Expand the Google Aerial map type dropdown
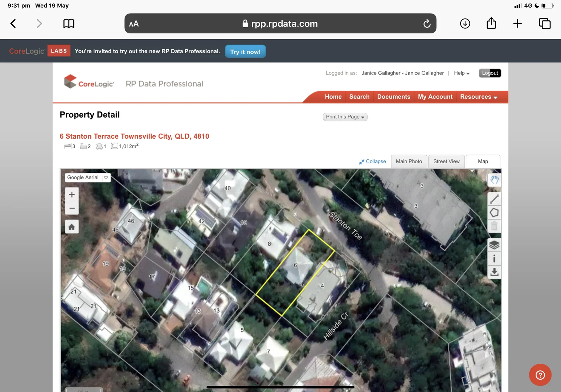 (x=106, y=177)
